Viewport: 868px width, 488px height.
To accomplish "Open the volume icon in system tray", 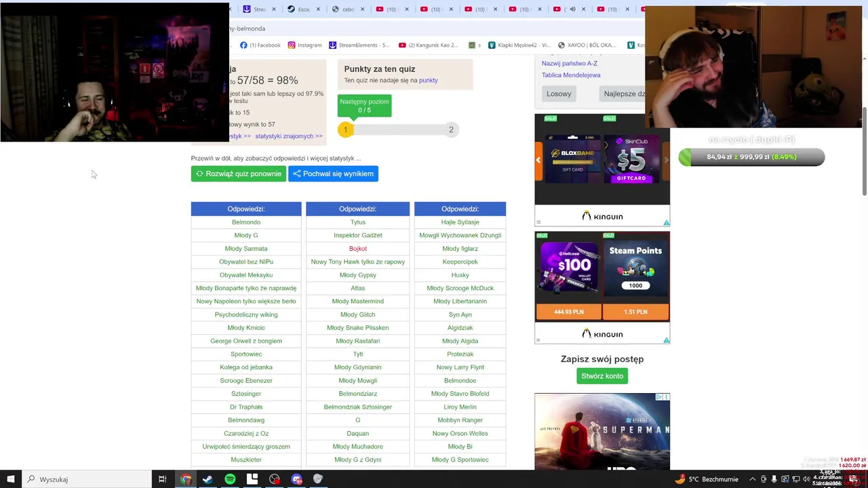I will pos(806,479).
